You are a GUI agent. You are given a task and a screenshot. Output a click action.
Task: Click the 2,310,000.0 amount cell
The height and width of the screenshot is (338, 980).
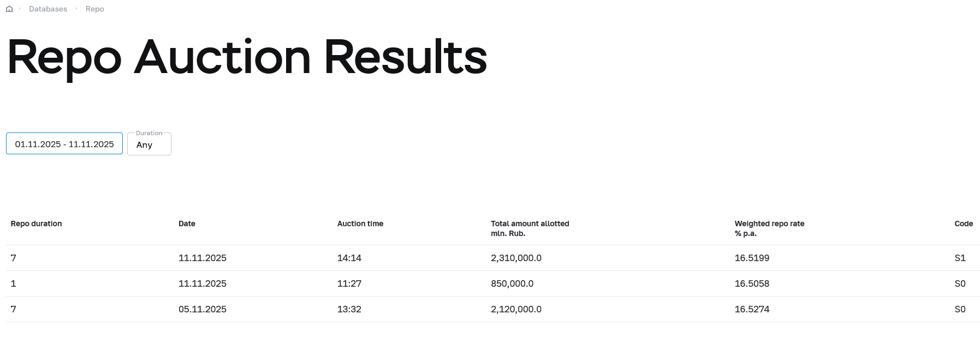tap(516, 258)
